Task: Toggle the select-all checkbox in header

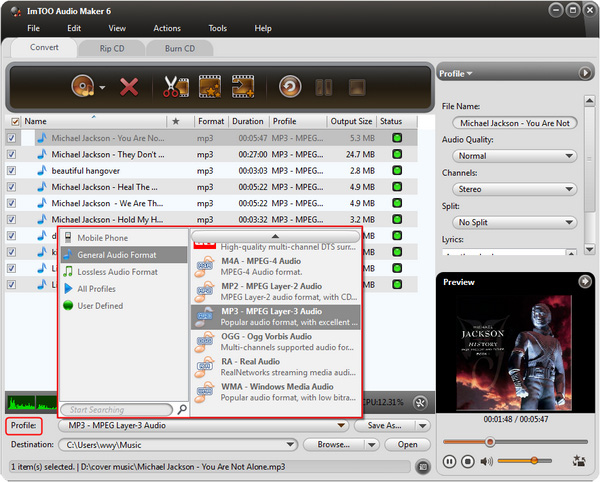Action: [x=15, y=122]
